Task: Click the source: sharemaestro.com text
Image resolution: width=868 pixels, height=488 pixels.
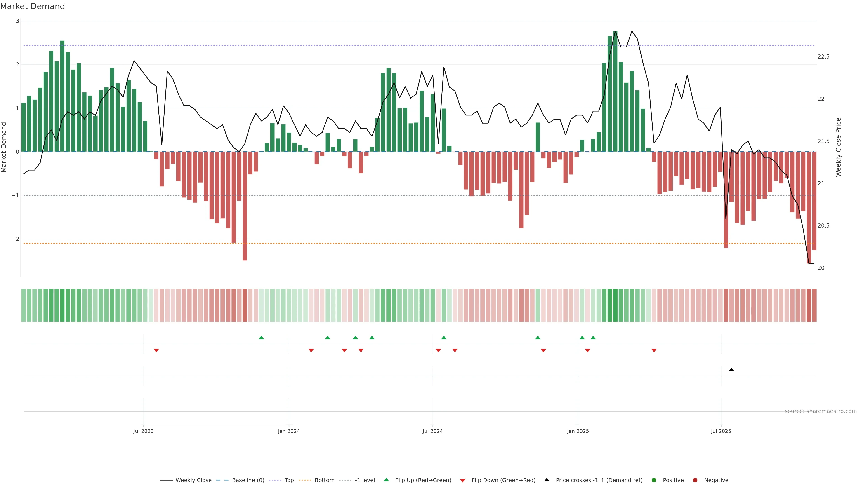Action: pyautogui.click(x=821, y=411)
